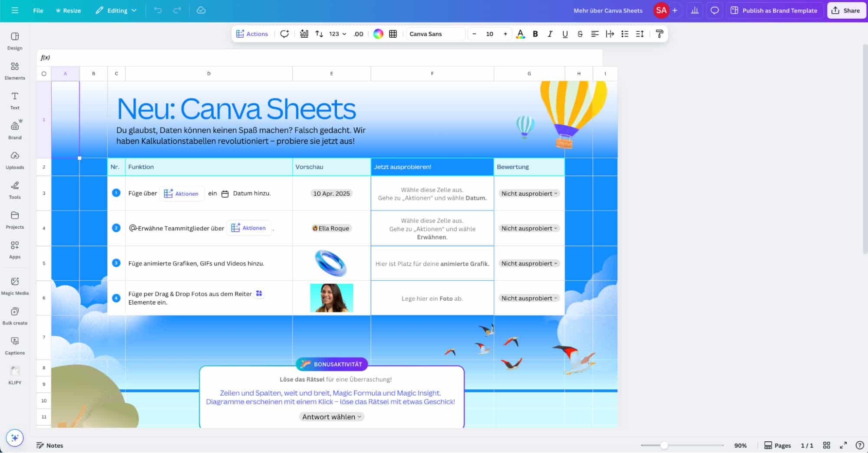Image resolution: width=868 pixels, height=453 pixels.
Task: Click the Share button
Action: [846, 10]
